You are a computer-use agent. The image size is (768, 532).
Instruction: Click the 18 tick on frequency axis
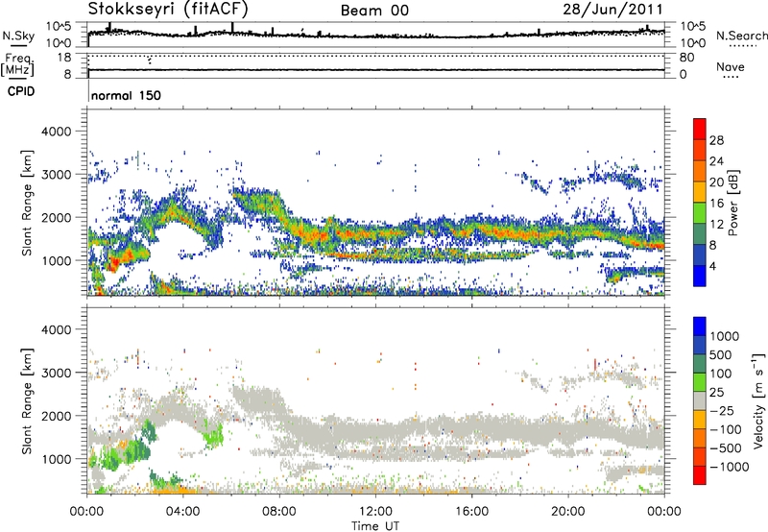pos(64,58)
